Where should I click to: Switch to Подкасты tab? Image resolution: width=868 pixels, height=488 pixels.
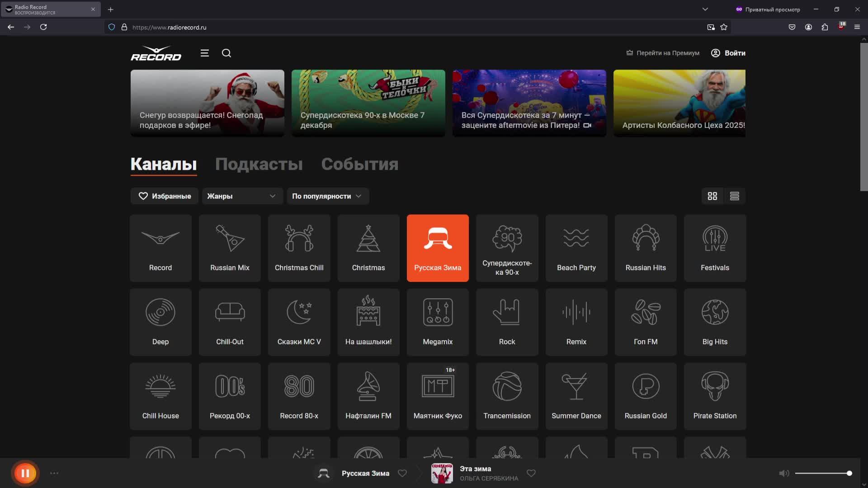tap(259, 163)
